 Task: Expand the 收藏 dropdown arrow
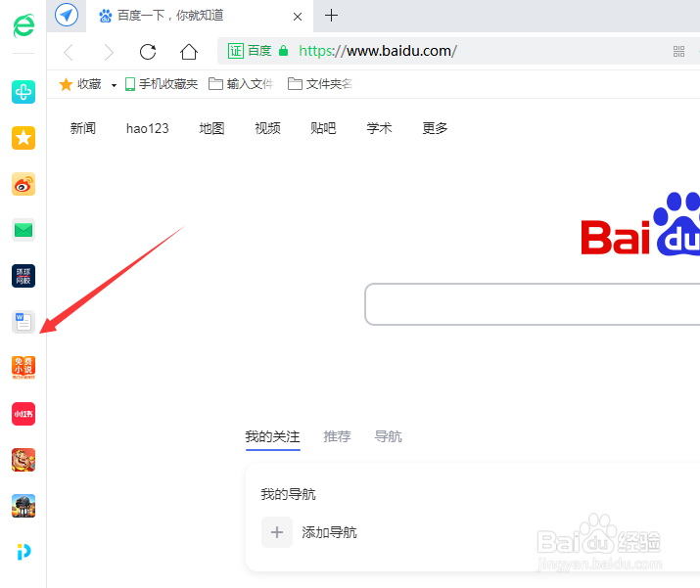[x=114, y=85]
